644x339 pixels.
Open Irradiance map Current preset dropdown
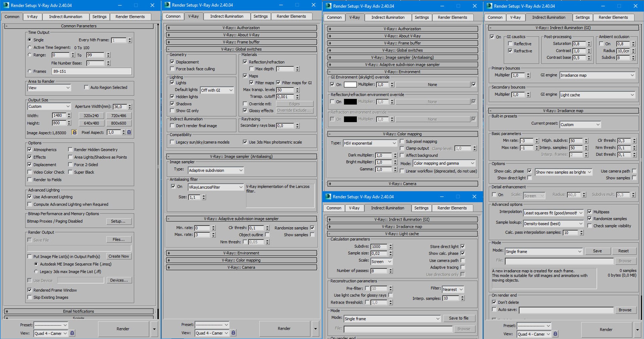click(x=580, y=125)
